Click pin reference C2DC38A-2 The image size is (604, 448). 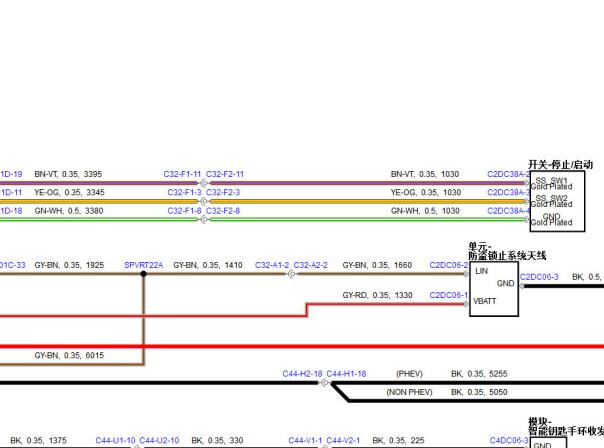point(508,174)
